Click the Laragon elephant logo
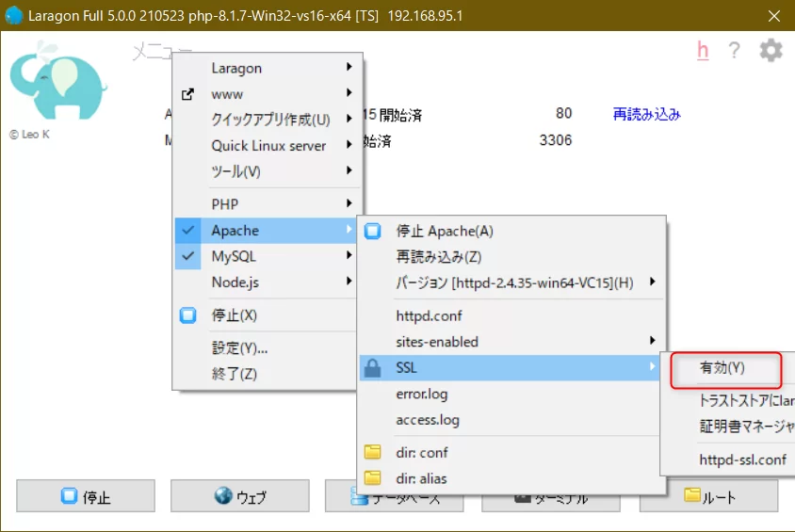This screenshot has height=532, width=795. pos(57,80)
